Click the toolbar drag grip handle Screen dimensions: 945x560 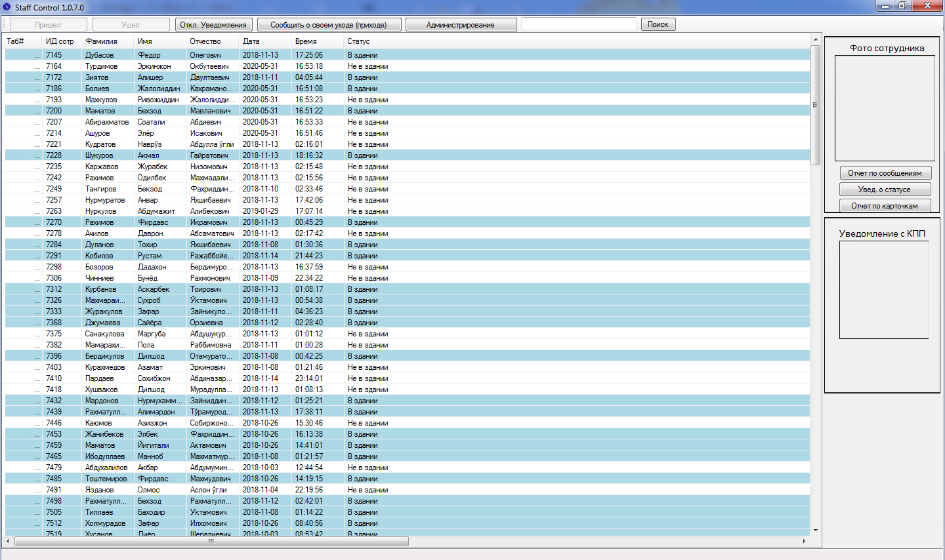(5, 25)
